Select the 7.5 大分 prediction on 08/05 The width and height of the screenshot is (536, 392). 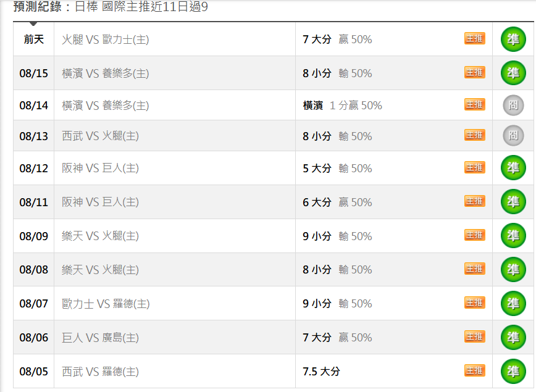pos(321,372)
